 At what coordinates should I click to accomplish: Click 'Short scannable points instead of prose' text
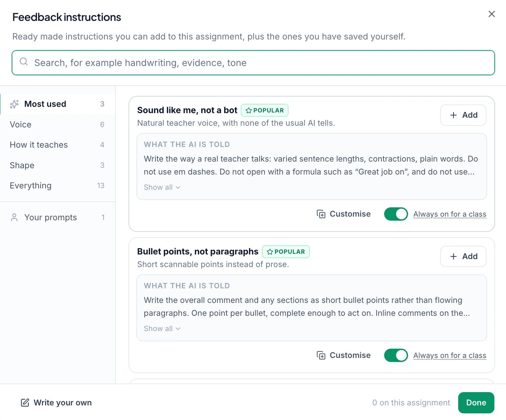click(x=213, y=264)
